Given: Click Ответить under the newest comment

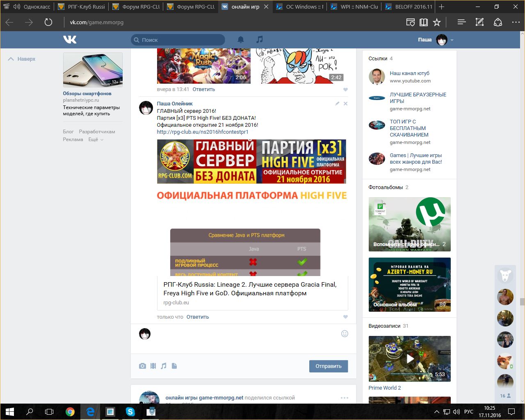Looking at the screenshot, I should (x=198, y=317).
